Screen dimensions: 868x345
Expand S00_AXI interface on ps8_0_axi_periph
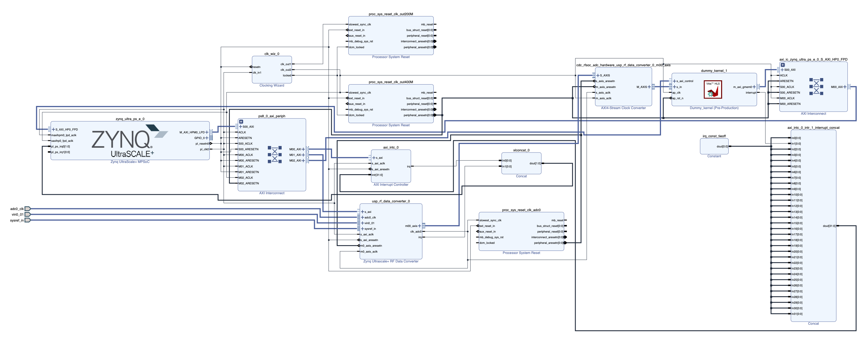[x=241, y=127]
